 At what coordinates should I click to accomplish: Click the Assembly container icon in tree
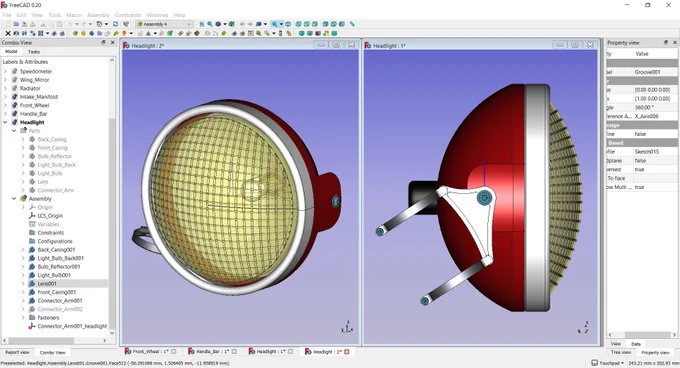[x=23, y=199]
